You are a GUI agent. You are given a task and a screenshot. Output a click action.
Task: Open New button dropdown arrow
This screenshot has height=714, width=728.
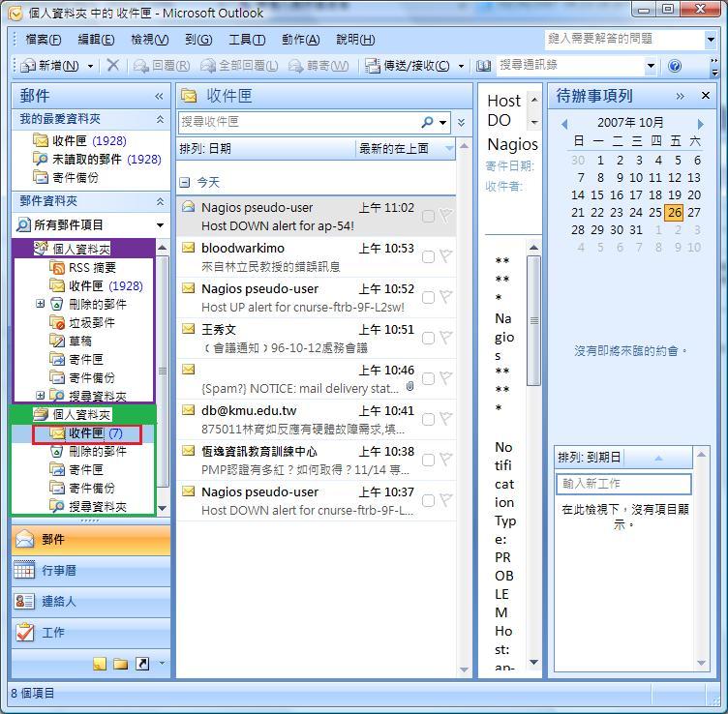coord(91,66)
